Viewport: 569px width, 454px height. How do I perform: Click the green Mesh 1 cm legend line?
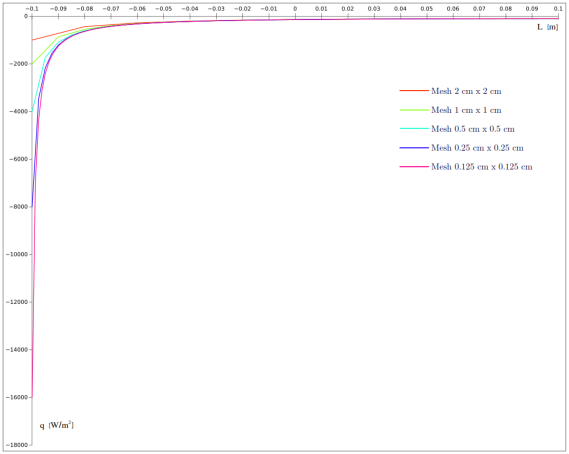coord(414,110)
